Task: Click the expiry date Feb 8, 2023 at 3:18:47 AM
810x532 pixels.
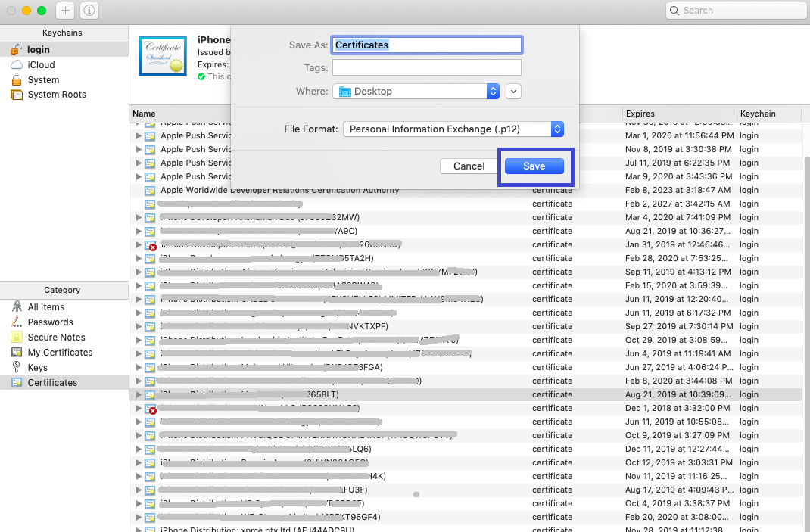Action: 678,190
